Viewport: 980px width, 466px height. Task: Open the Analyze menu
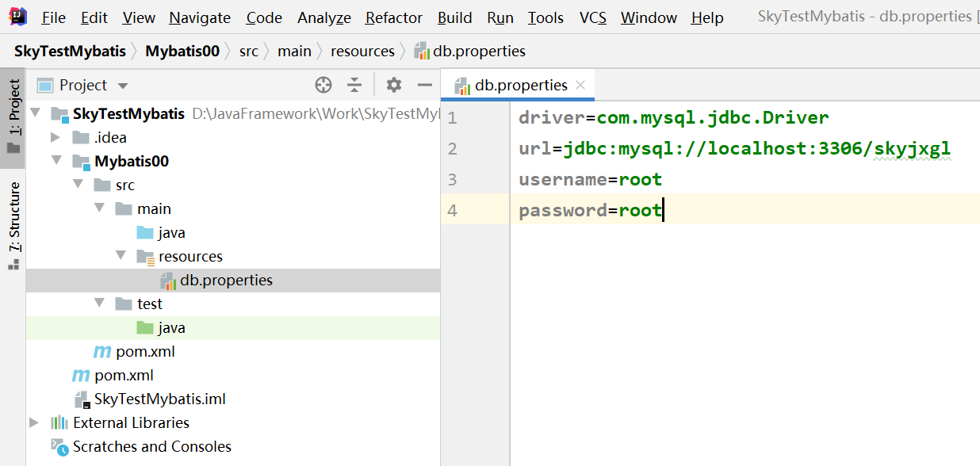point(324,17)
